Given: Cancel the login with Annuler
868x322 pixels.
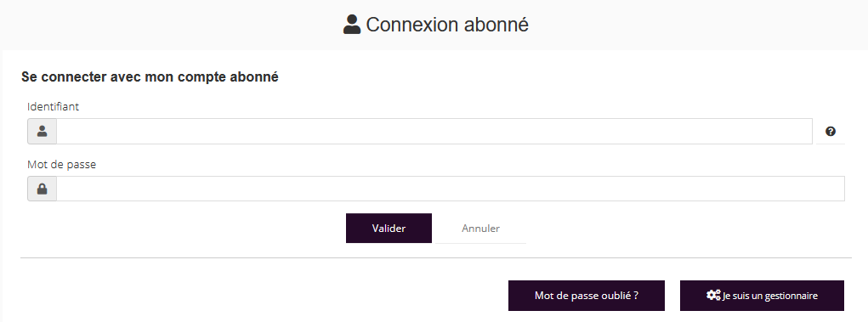Looking at the screenshot, I should [x=480, y=228].
